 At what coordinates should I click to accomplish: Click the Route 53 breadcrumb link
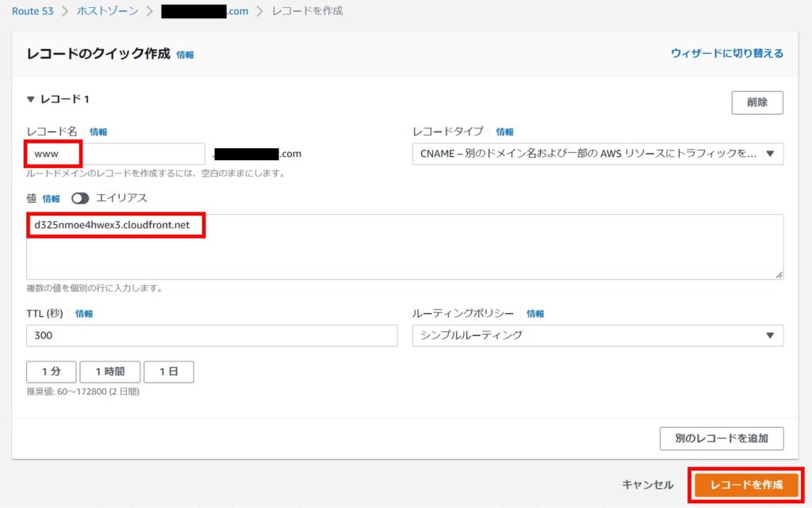(x=35, y=12)
